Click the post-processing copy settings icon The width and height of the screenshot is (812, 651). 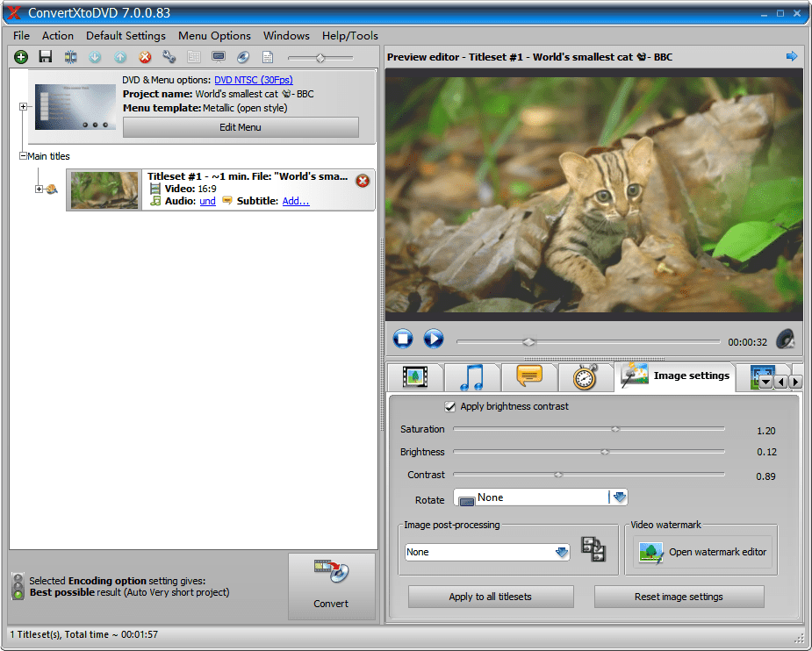click(x=593, y=550)
